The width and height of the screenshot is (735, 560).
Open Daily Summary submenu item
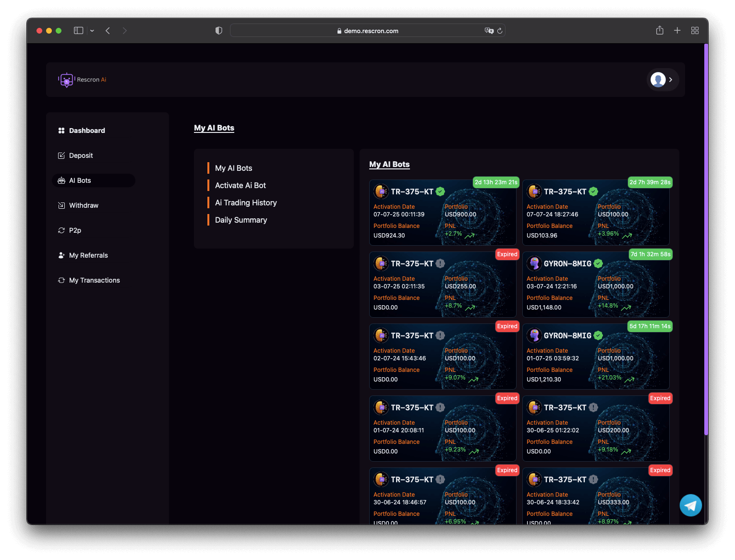(x=241, y=220)
